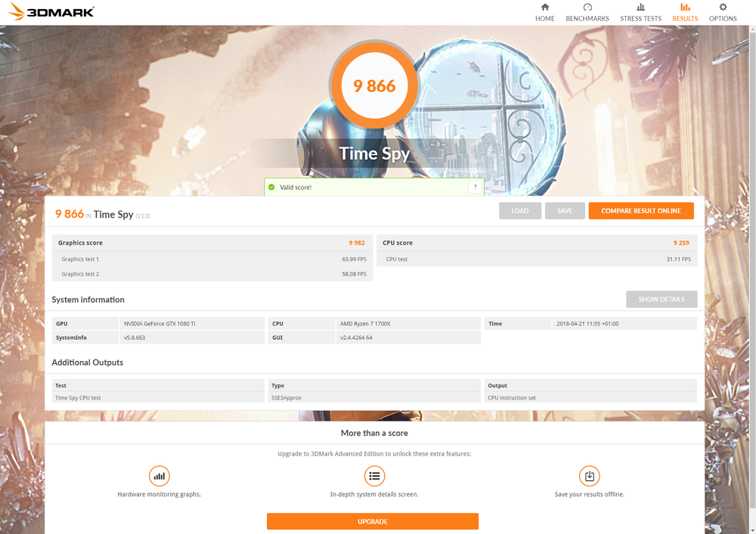The height and width of the screenshot is (534, 756).
Task: Click the vertical scrollbar thumb
Action: click(752, 270)
